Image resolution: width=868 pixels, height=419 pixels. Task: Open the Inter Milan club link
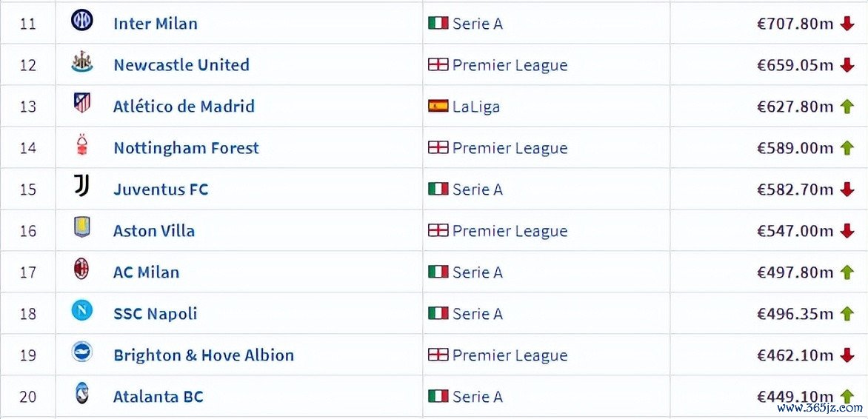(x=156, y=24)
